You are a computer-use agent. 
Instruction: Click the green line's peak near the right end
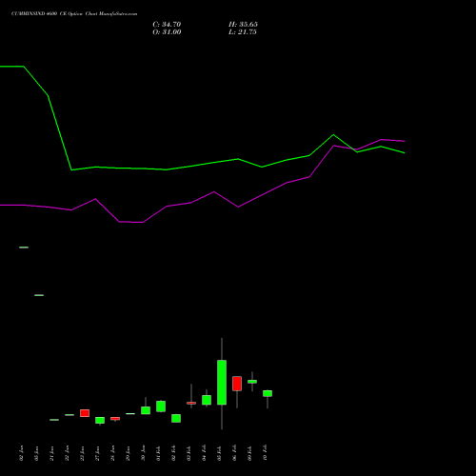(x=333, y=135)
